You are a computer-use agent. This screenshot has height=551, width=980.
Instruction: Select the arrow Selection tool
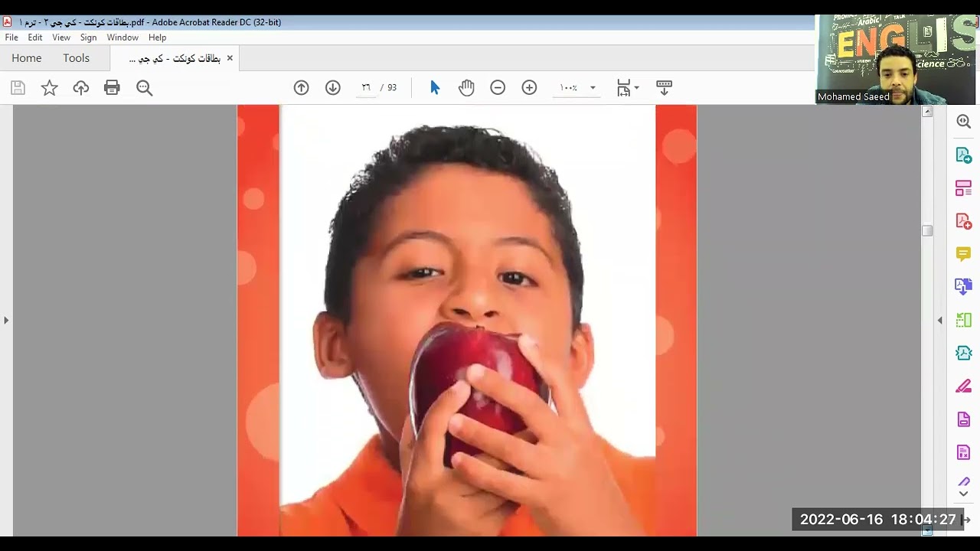click(435, 88)
